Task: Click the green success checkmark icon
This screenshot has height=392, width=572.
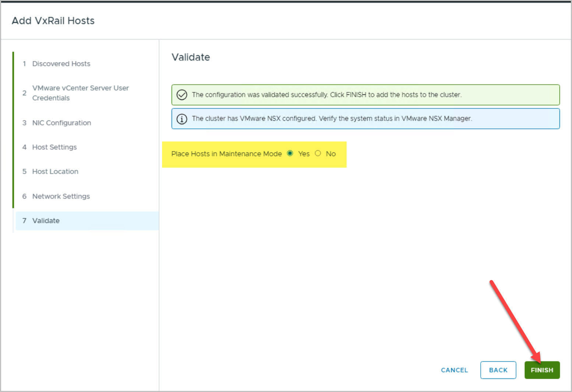Action: [x=182, y=95]
